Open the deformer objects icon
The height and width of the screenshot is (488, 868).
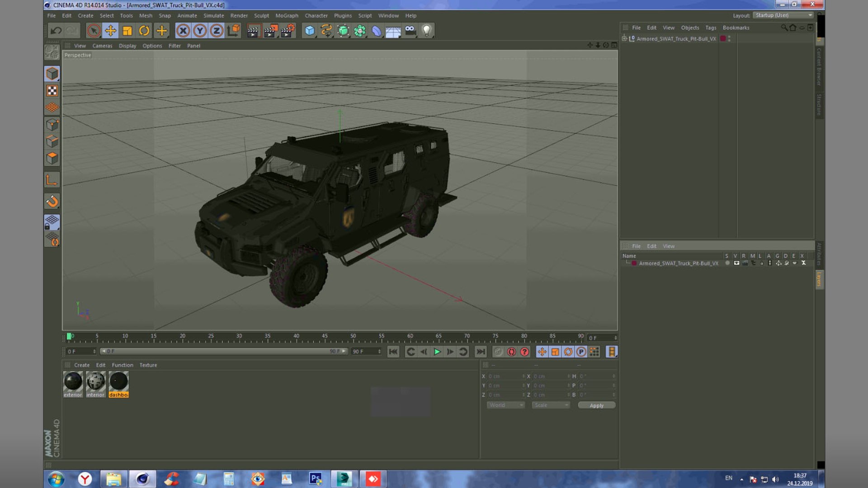(377, 31)
